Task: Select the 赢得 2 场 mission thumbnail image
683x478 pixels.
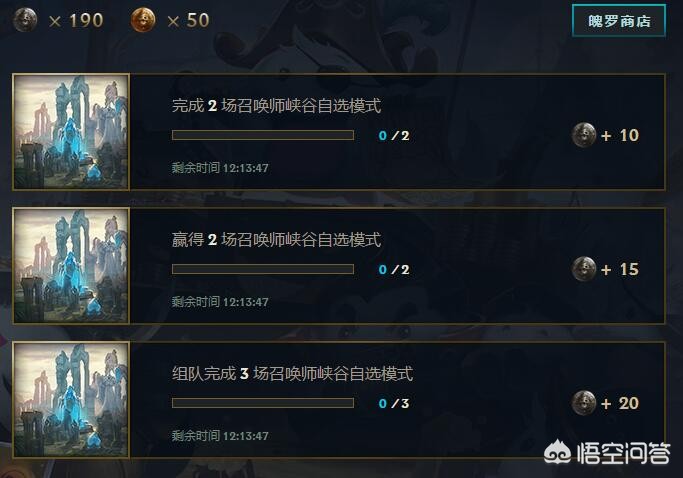Action: tap(71, 266)
